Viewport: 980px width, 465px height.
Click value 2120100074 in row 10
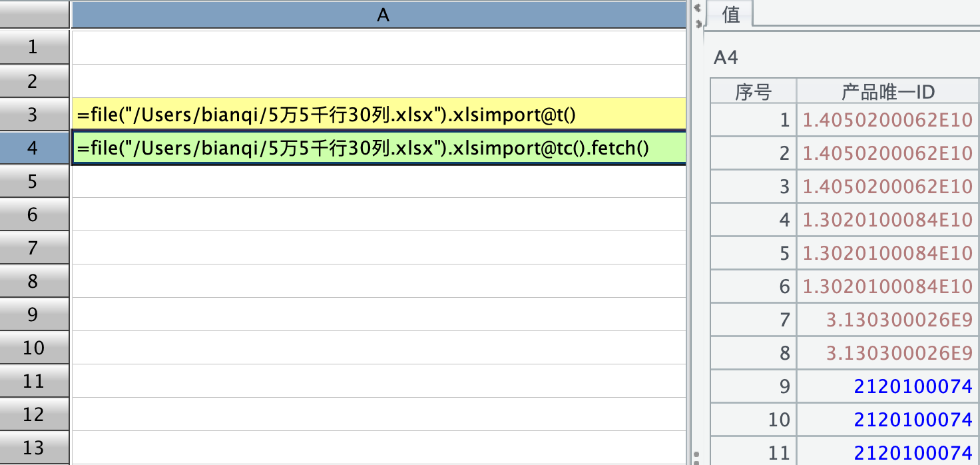tap(888, 420)
